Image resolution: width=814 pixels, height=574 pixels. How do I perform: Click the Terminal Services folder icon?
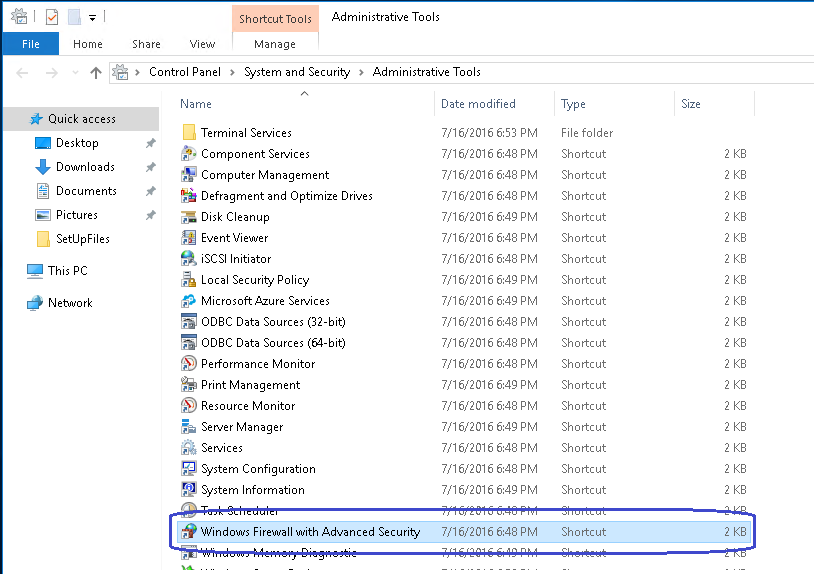coord(189,132)
